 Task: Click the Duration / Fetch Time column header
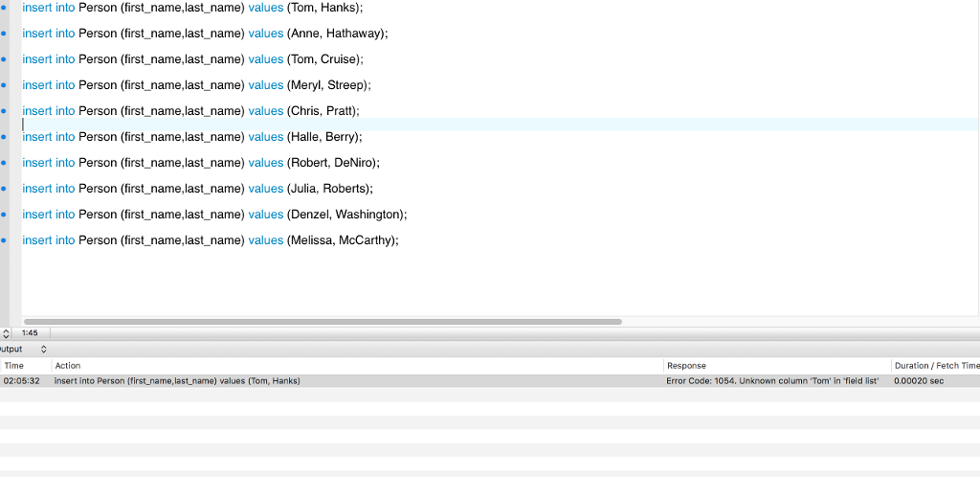pyautogui.click(x=936, y=366)
